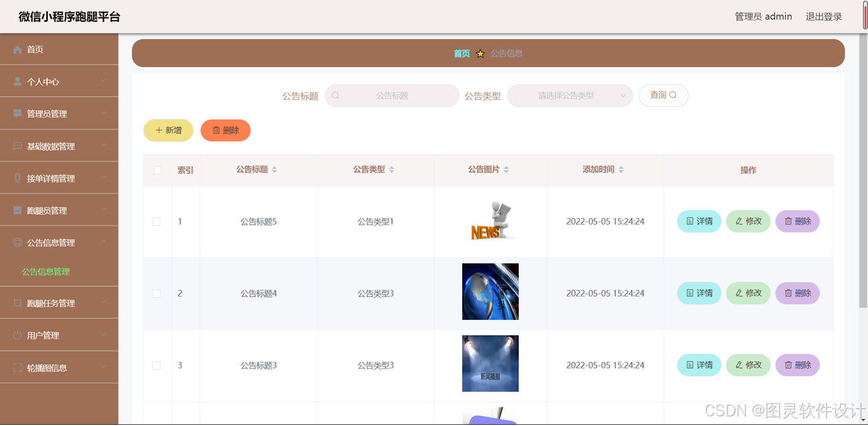Click 删除 for 公告标题4 row
The height and width of the screenshot is (426, 868).
[x=797, y=293]
